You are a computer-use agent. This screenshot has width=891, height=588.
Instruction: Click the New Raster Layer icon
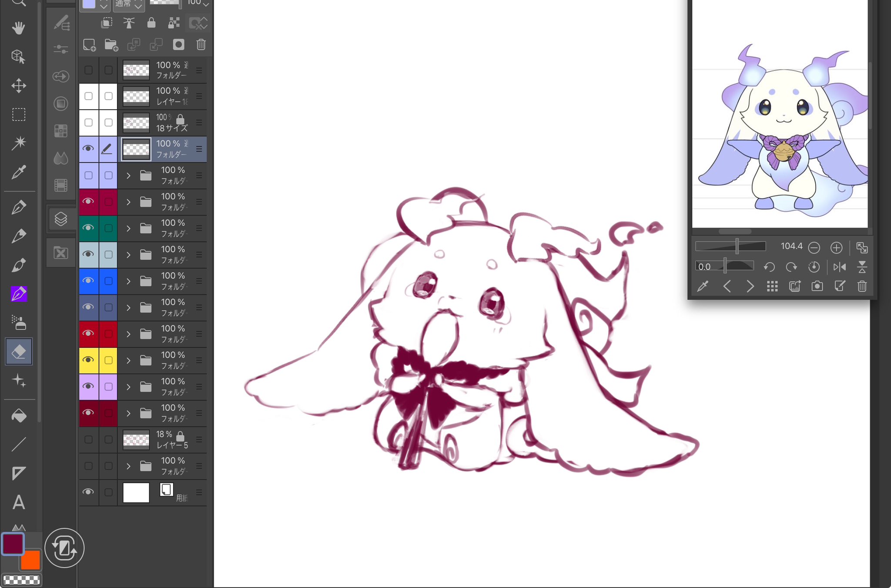click(89, 45)
